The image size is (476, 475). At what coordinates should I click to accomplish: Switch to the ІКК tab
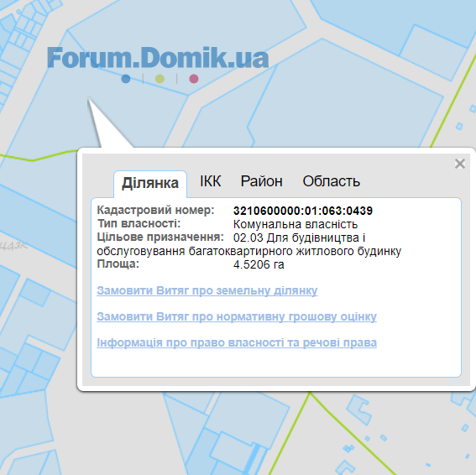click(x=211, y=181)
